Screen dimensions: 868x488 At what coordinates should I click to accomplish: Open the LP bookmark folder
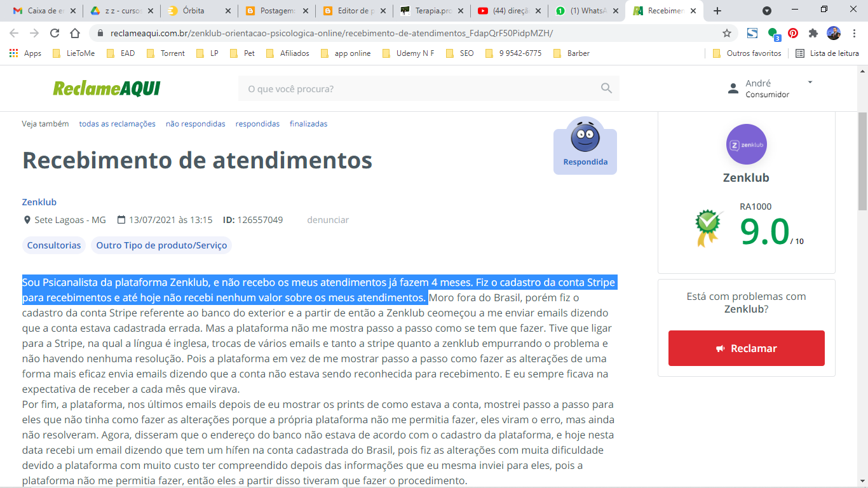(x=208, y=53)
